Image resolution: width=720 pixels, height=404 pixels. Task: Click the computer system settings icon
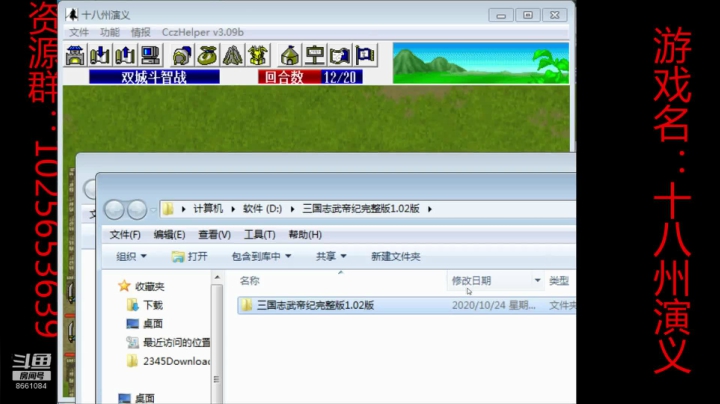[x=150, y=55]
